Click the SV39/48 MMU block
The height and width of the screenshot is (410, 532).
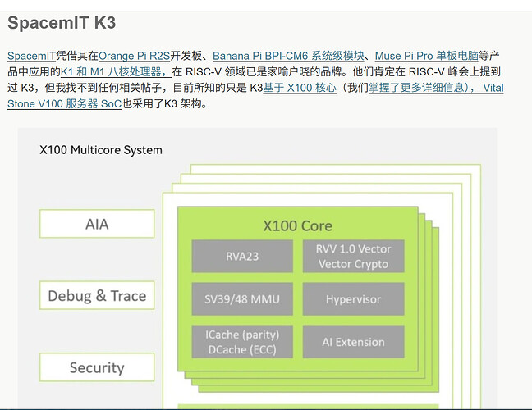pyautogui.click(x=242, y=299)
